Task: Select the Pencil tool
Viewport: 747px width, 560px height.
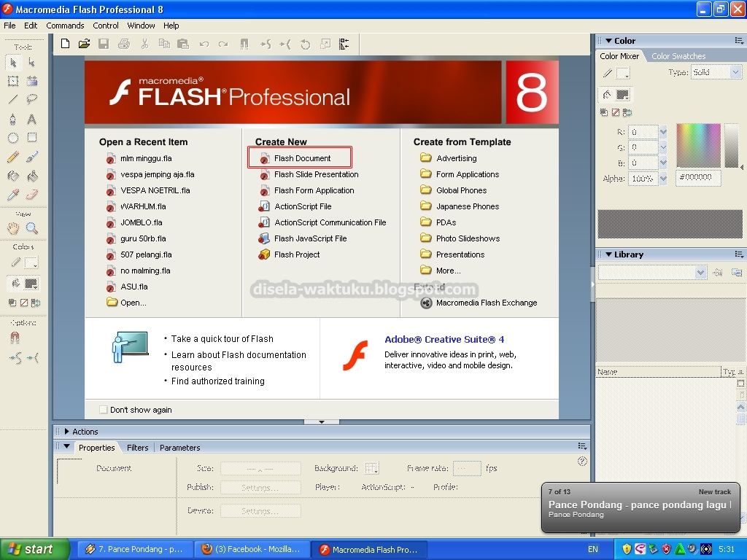Action: [x=13, y=157]
